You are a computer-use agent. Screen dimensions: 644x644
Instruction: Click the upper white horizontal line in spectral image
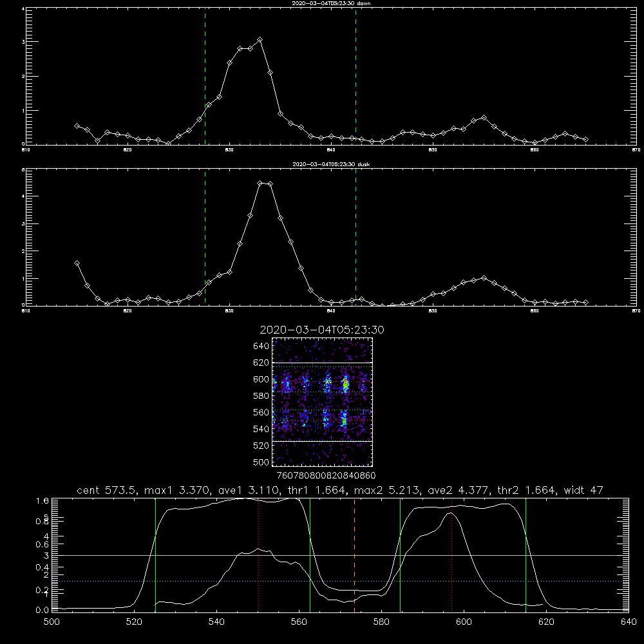point(323,363)
